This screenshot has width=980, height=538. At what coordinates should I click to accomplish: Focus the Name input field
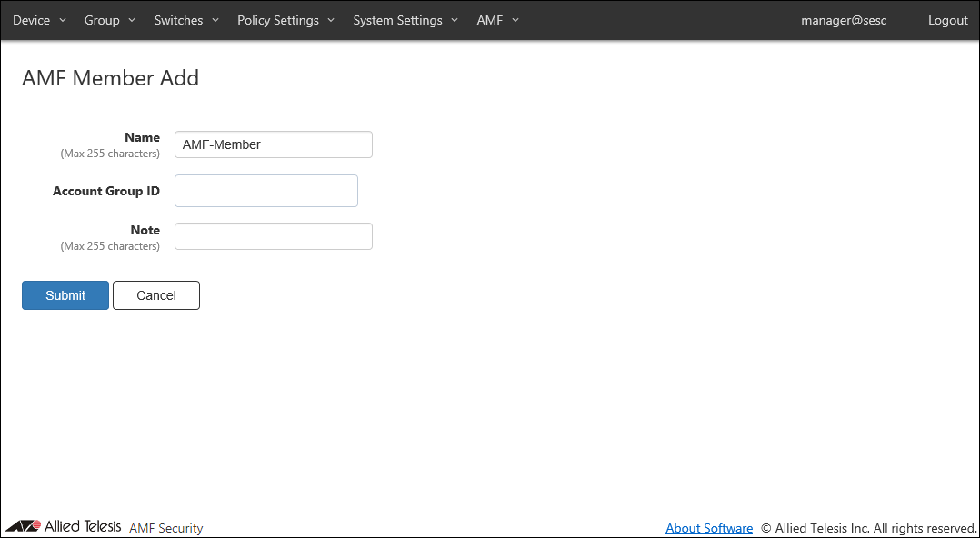pyautogui.click(x=273, y=144)
